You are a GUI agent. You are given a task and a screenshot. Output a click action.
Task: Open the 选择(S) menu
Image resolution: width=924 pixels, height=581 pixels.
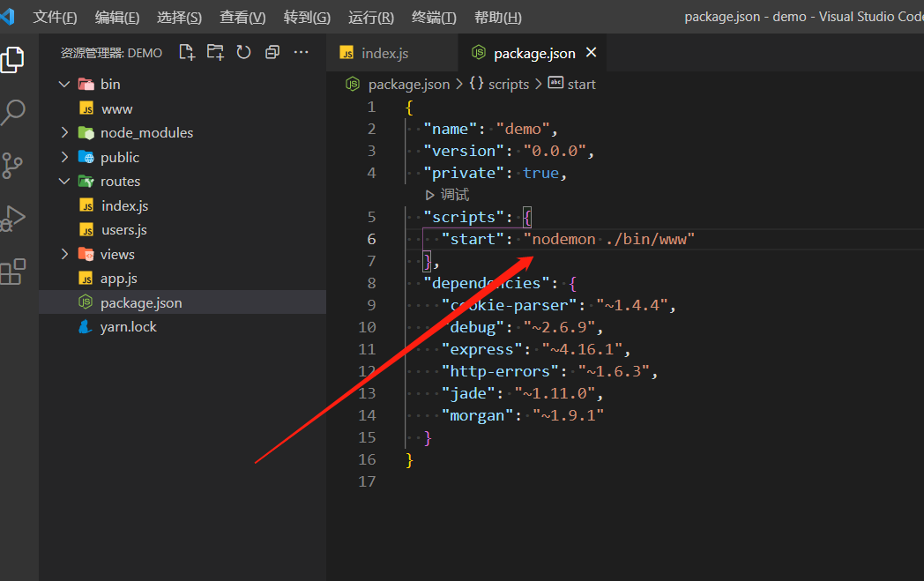[x=179, y=17]
